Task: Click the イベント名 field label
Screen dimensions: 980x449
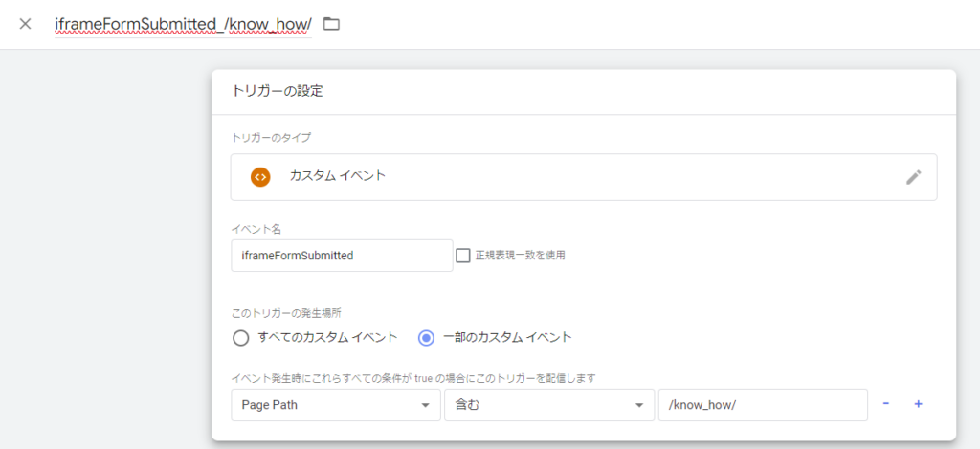Action: coord(255,229)
